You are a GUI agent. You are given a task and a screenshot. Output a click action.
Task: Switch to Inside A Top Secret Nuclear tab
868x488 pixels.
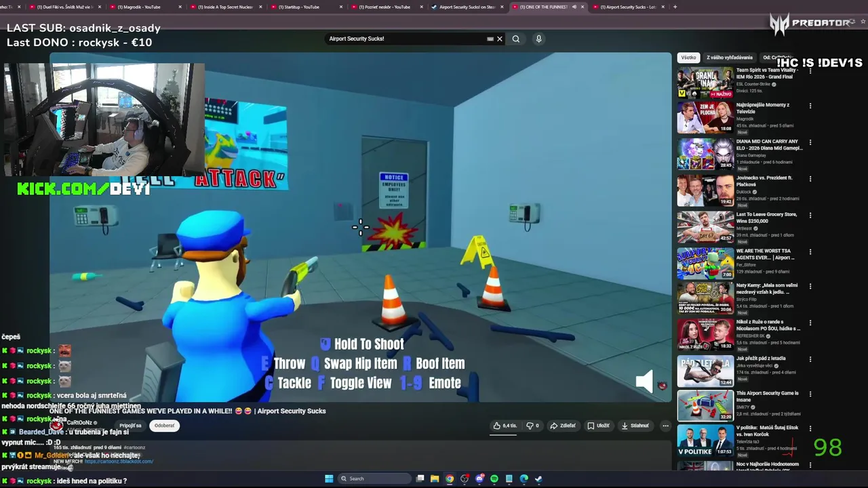[225, 7]
